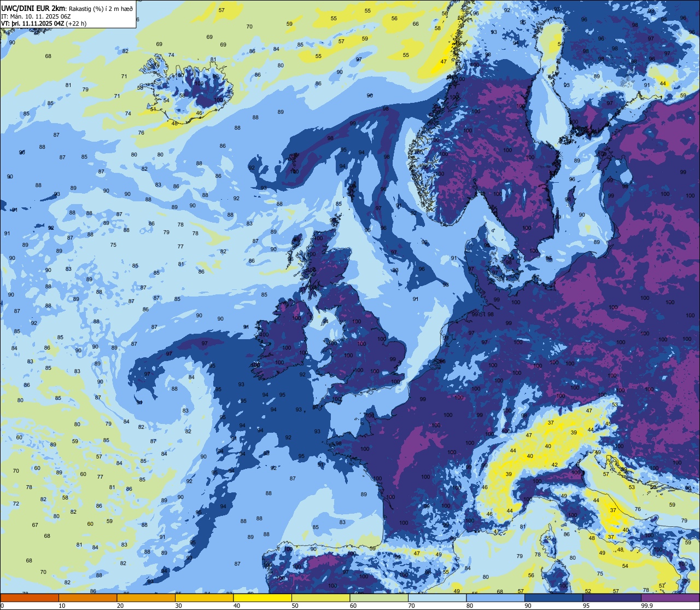Viewport: 700px width, 610px height.
Task: Click the legend label '50'
Action: click(295, 606)
